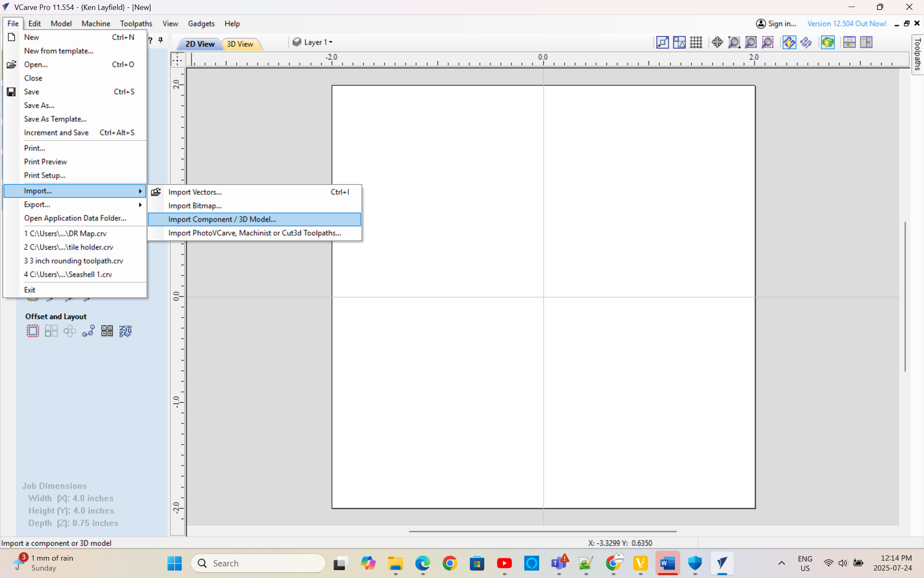
Task: Open the Edit menu
Action: pos(35,24)
